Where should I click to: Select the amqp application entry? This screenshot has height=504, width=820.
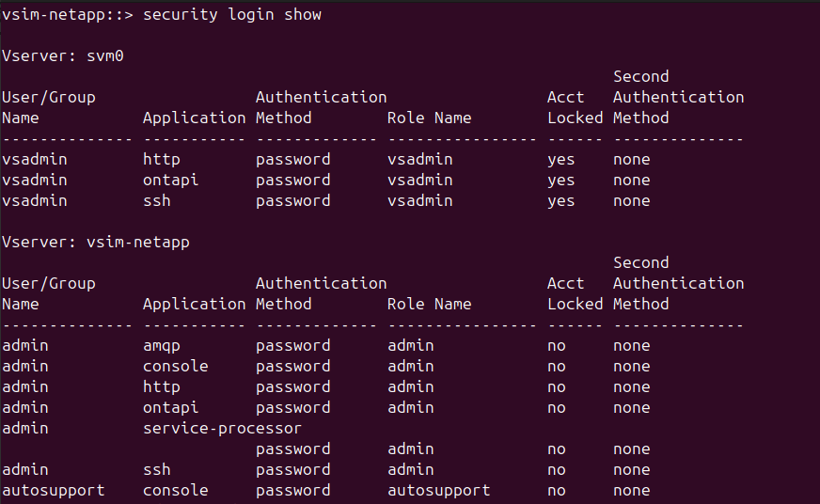click(x=162, y=345)
